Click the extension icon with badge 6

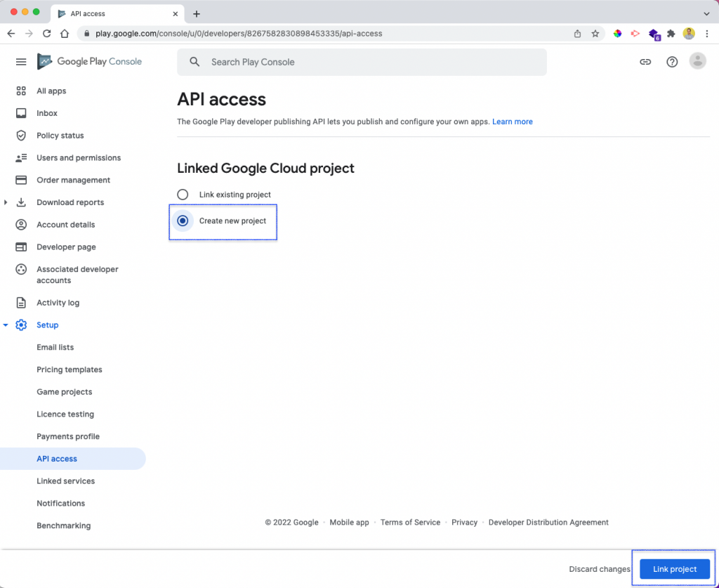[654, 34]
